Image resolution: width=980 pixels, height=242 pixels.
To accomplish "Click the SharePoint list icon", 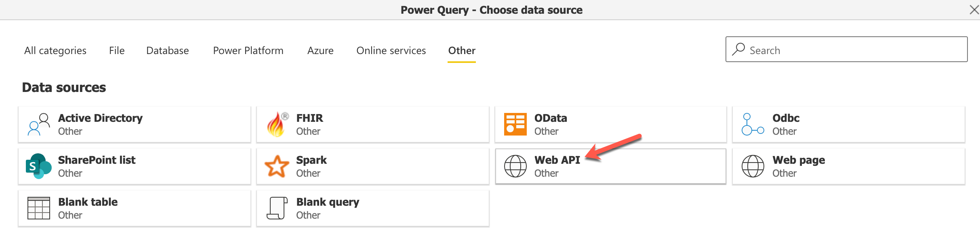I will coord(39,166).
